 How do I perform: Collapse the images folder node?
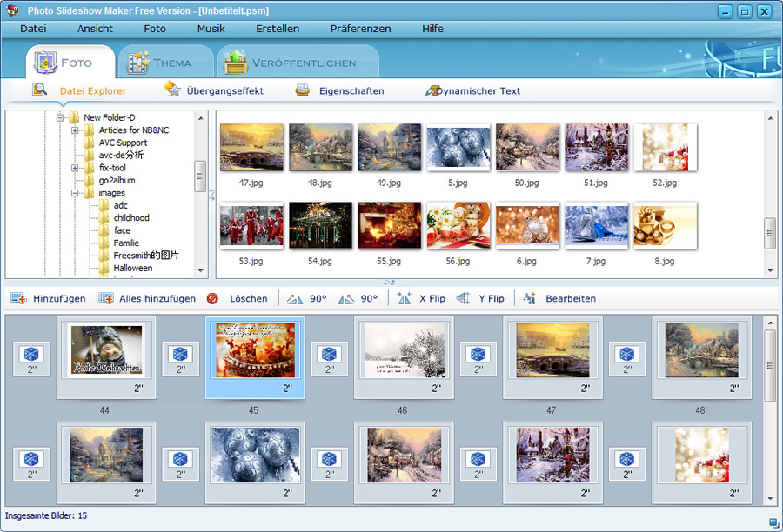pos(76,193)
